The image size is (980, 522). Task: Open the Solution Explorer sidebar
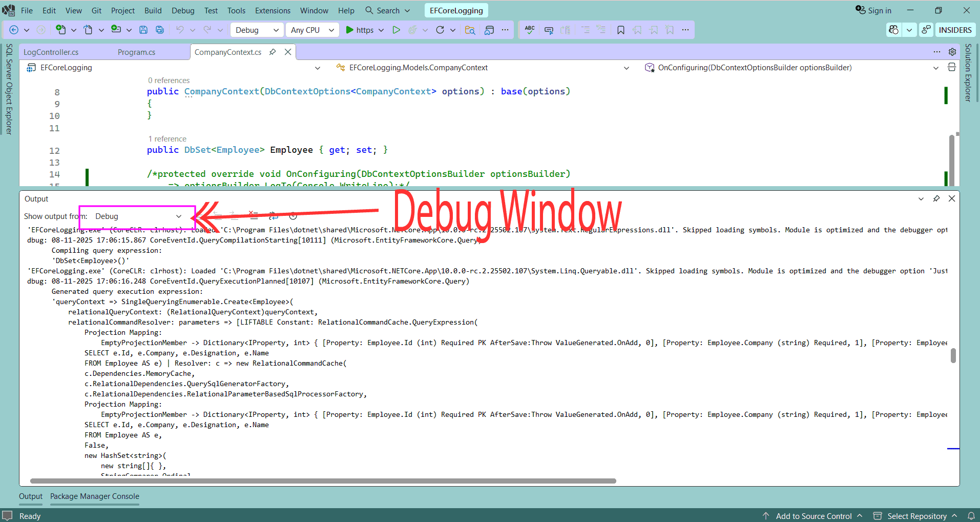(967, 72)
